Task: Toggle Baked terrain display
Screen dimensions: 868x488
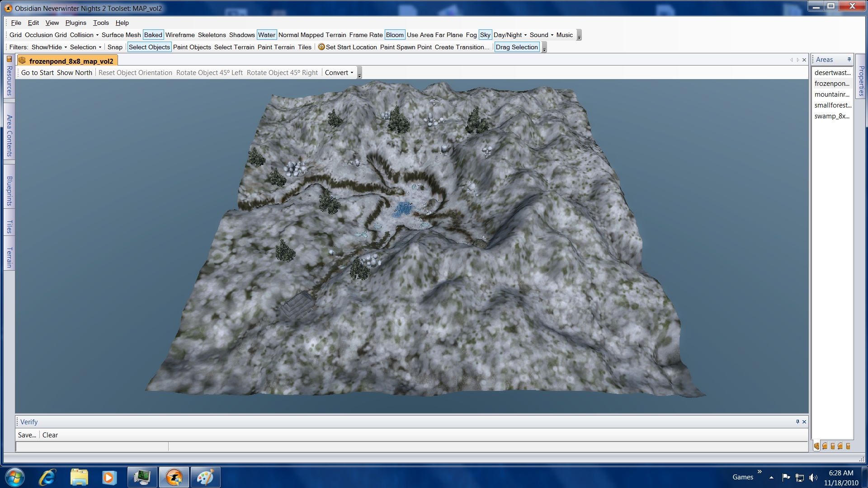Action: pyautogui.click(x=153, y=35)
